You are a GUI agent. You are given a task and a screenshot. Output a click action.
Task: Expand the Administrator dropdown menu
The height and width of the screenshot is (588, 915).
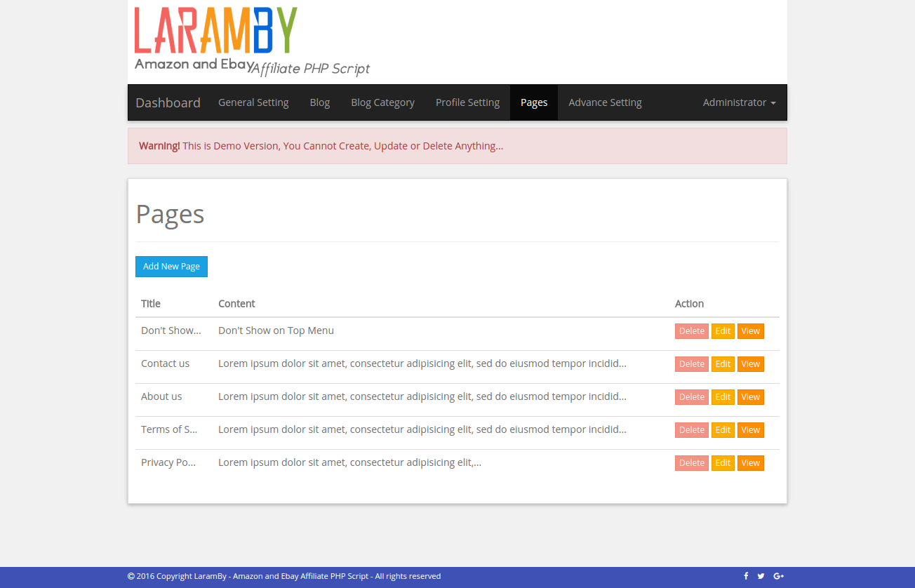point(739,102)
